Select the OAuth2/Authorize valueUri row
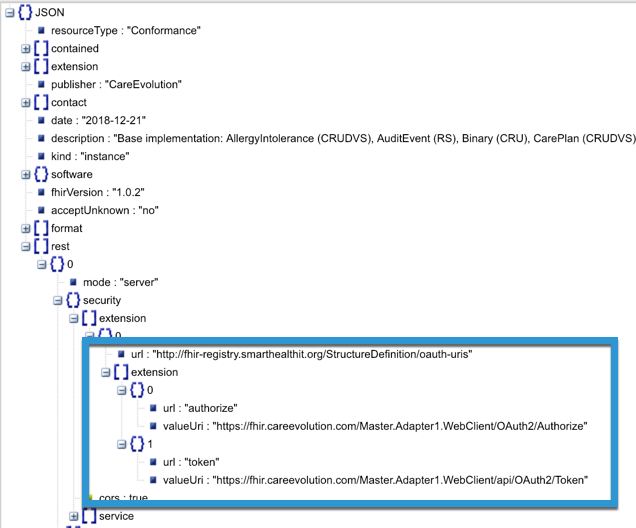This screenshot has width=636, height=528. (x=375, y=426)
